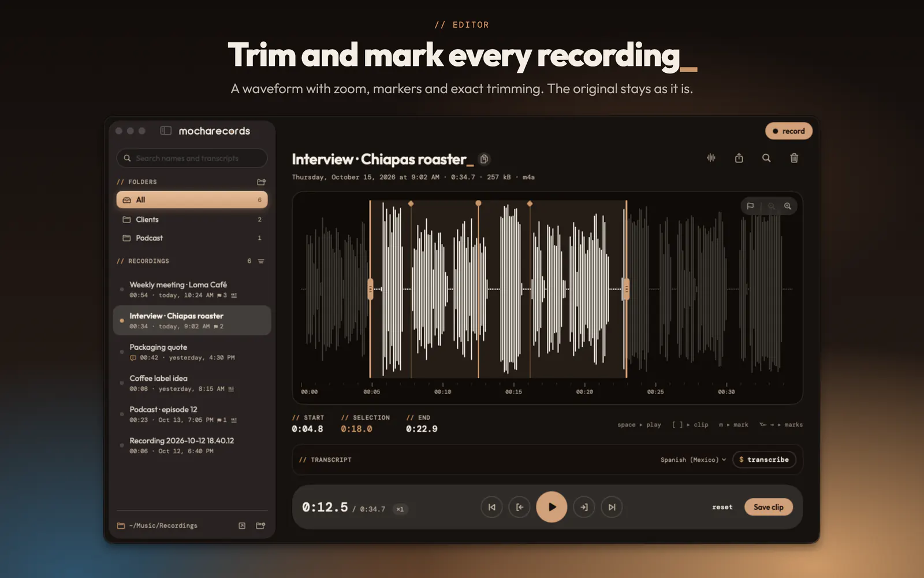
Task: Skip to the beginning of recording
Action: coord(491,507)
